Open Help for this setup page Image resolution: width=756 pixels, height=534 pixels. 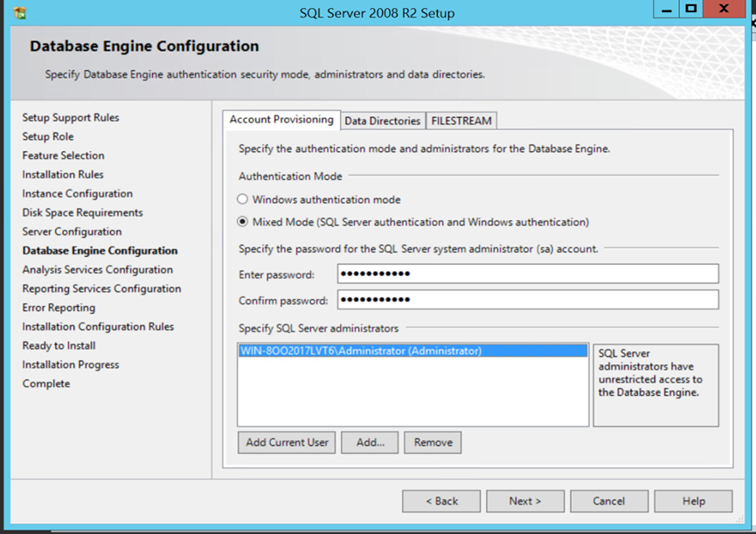(693, 502)
